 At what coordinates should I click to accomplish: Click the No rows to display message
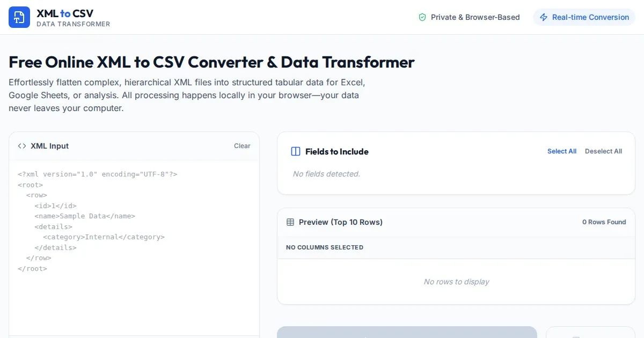pyautogui.click(x=456, y=282)
